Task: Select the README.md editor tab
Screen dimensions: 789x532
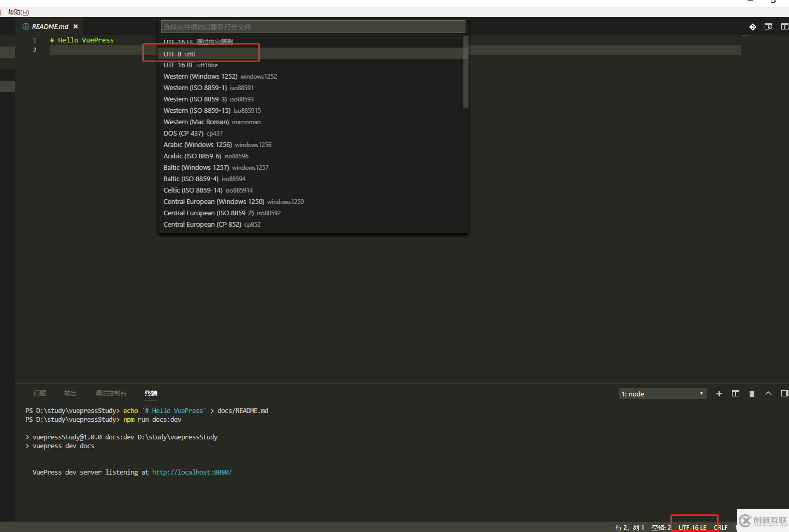Action: tap(50, 26)
